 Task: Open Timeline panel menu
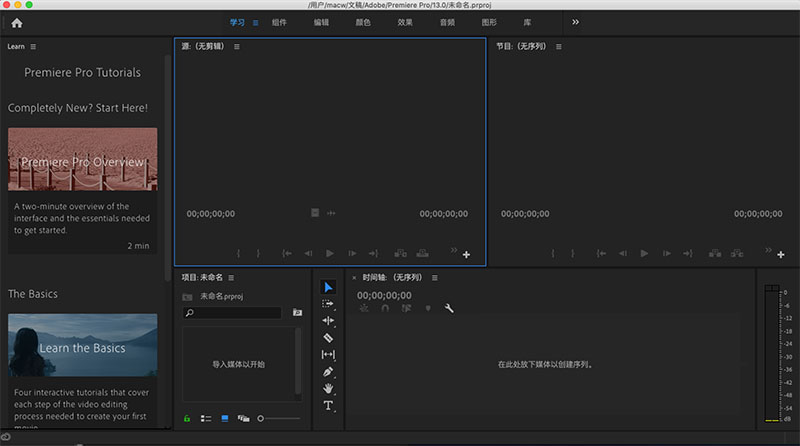pyautogui.click(x=435, y=278)
